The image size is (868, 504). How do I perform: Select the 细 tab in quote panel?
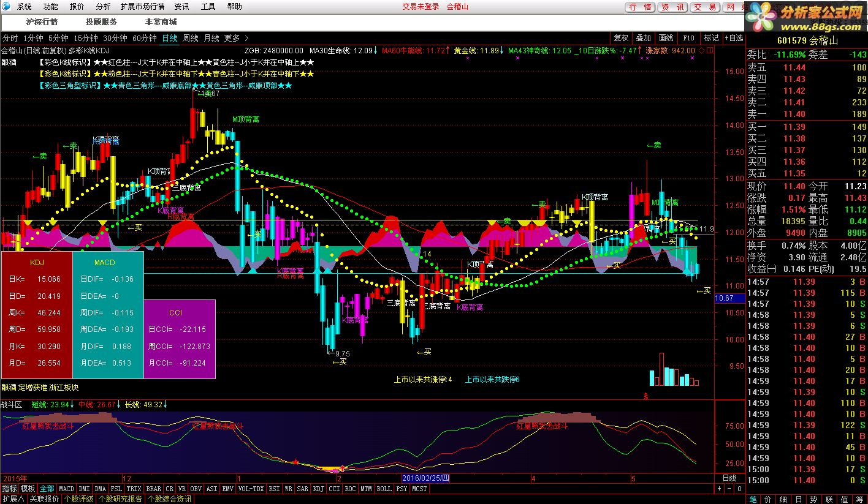pyautogui.click(x=783, y=499)
